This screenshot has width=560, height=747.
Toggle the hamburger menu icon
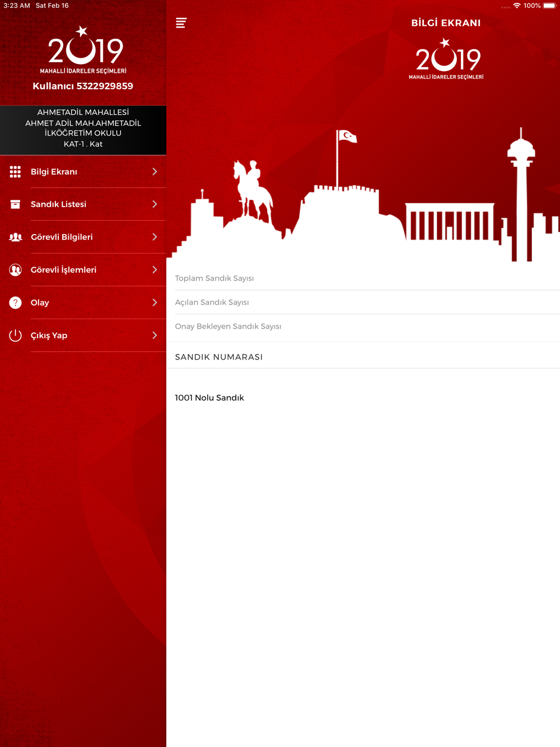(181, 23)
